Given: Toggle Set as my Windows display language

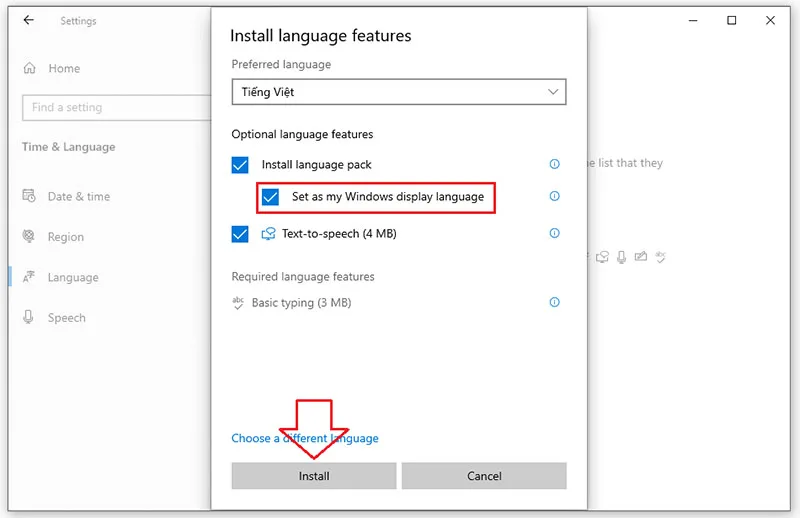Looking at the screenshot, I should pos(270,197).
